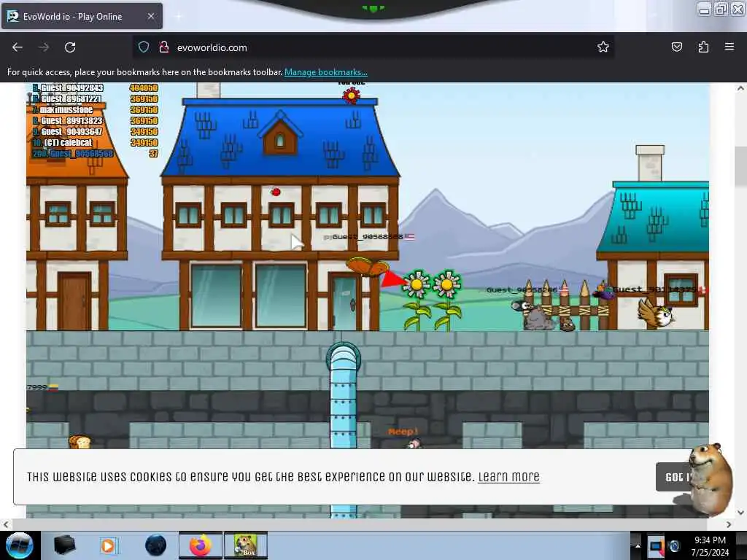The width and height of the screenshot is (747, 560).
Task: Click the orange butterfly player
Action: (x=368, y=267)
